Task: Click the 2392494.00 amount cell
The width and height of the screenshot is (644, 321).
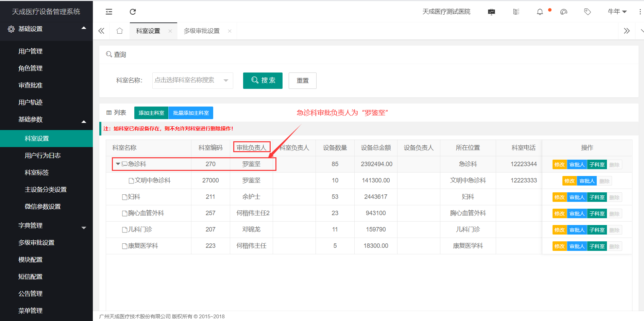Action: pos(376,164)
